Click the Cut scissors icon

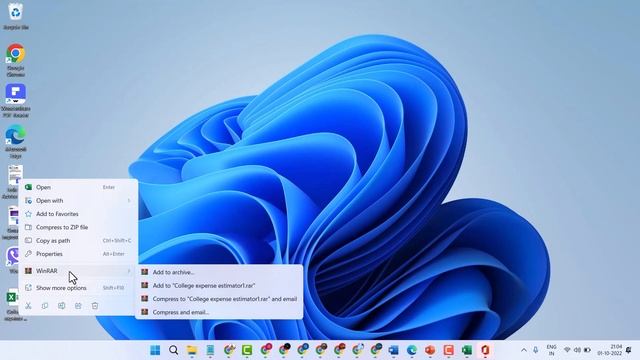pyautogui.click(x=28, y=306)
